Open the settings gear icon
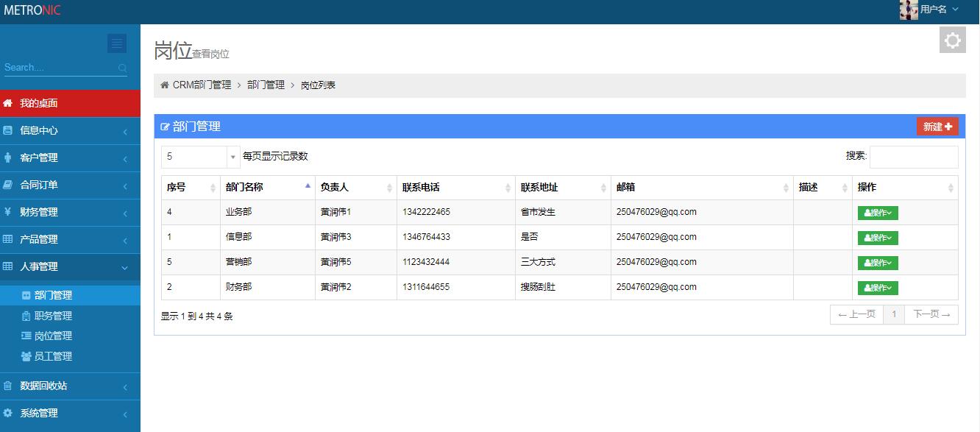Image resolution: width=980 pixels, height=432 pixels. 952,40
